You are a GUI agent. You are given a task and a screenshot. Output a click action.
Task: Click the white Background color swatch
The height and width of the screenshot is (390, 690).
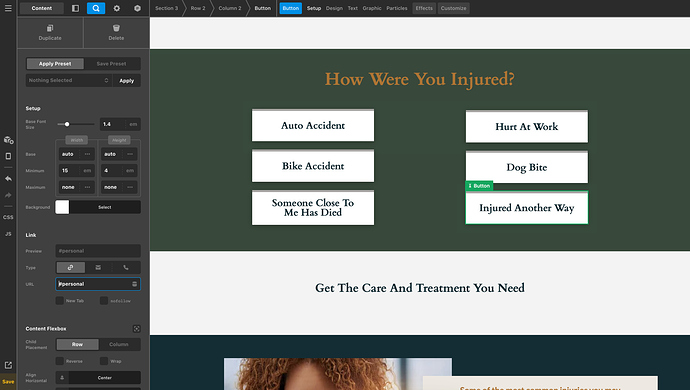pyautogui.click(x=62, y=207)
